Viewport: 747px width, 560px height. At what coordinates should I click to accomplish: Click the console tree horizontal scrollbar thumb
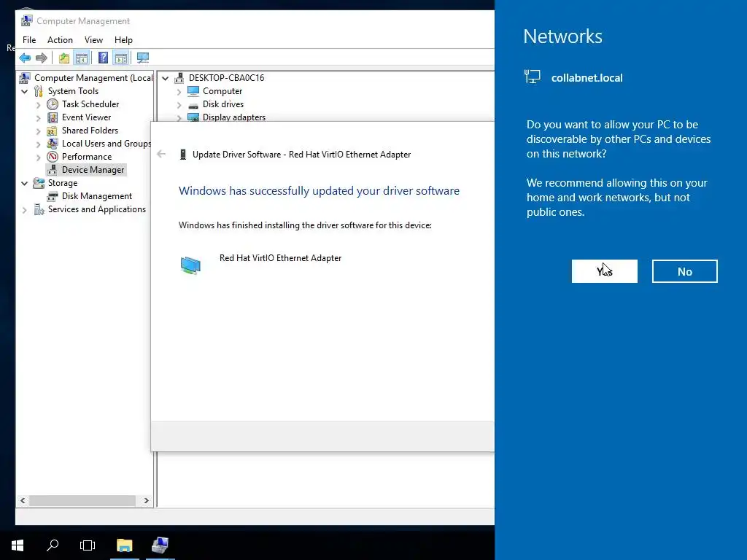coord(83,500)
